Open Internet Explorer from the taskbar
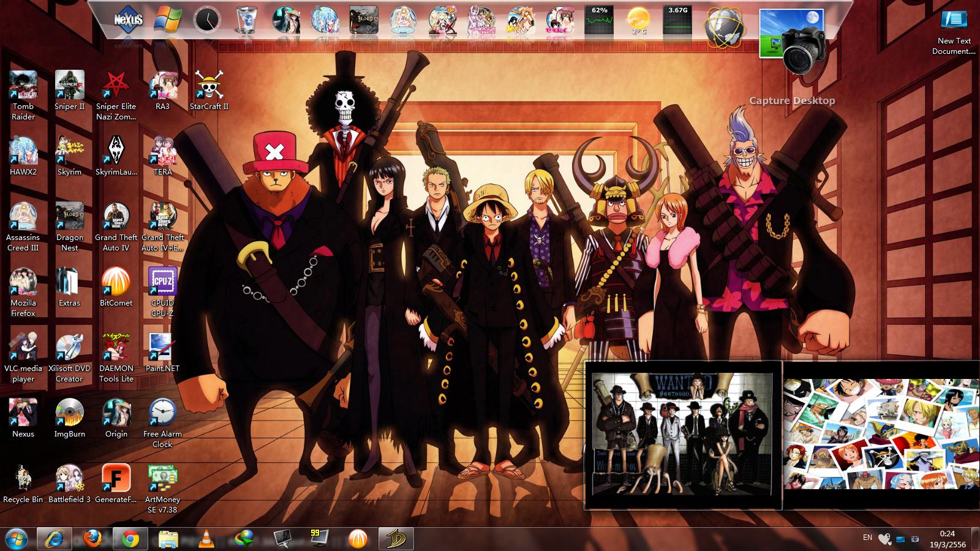The height and width of the screenshot is (551, 980). [55, 539]
